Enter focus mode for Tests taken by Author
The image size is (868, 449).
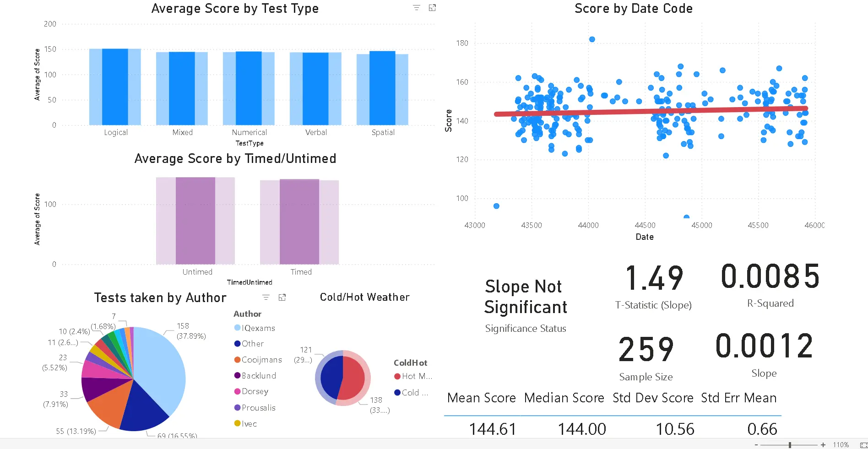[282, 298]
